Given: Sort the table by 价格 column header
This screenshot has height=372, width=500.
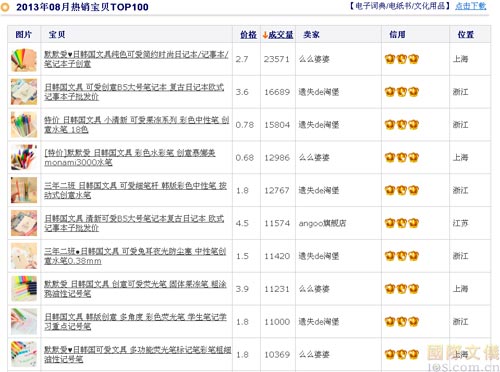Looking at the screenshot, I should tap(248, 34).
